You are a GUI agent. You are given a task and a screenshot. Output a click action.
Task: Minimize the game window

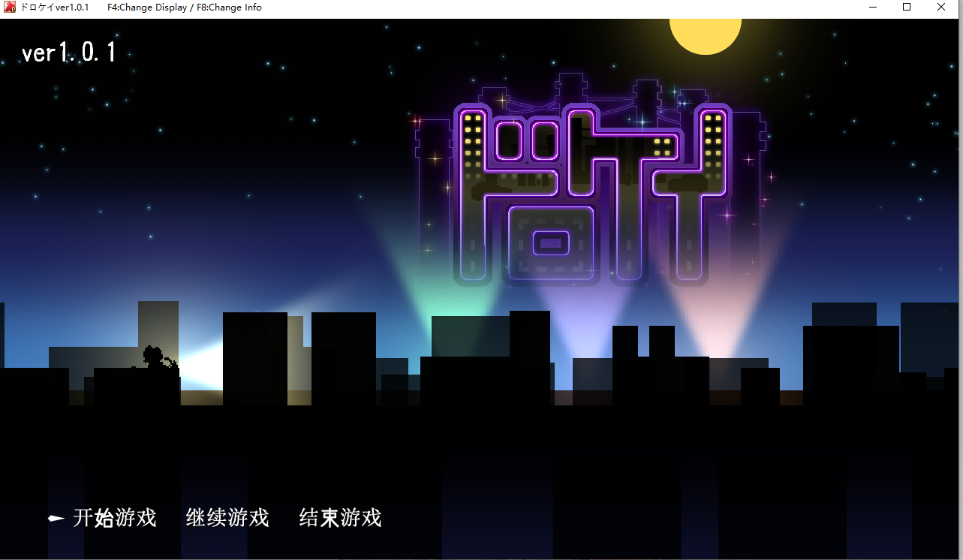(872, 7)
